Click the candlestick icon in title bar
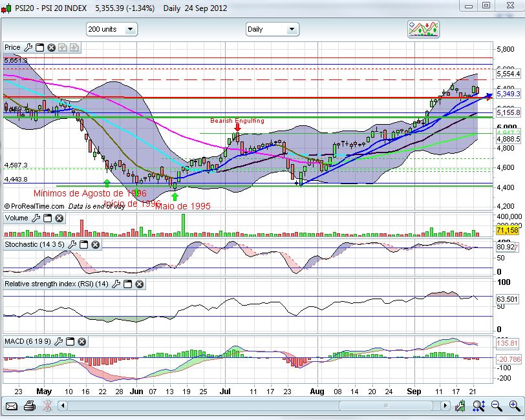Image resolution: width=525 pixels, height=420 pixels. coord(6,8)
